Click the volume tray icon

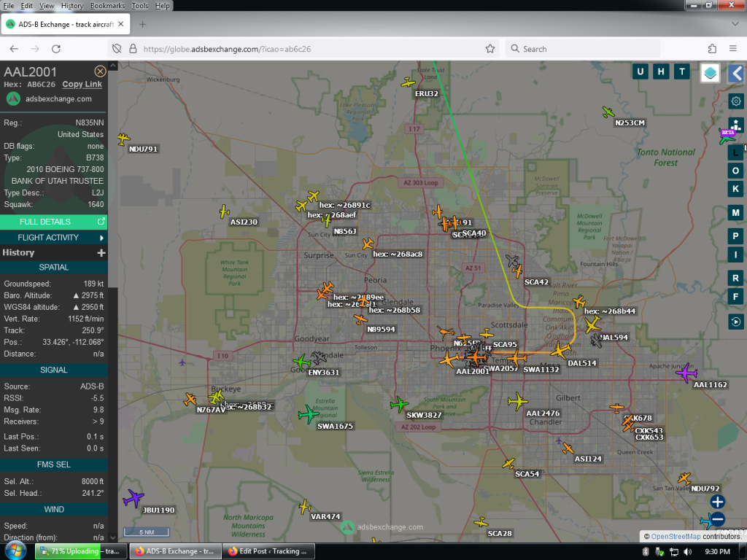click(687, 551)
